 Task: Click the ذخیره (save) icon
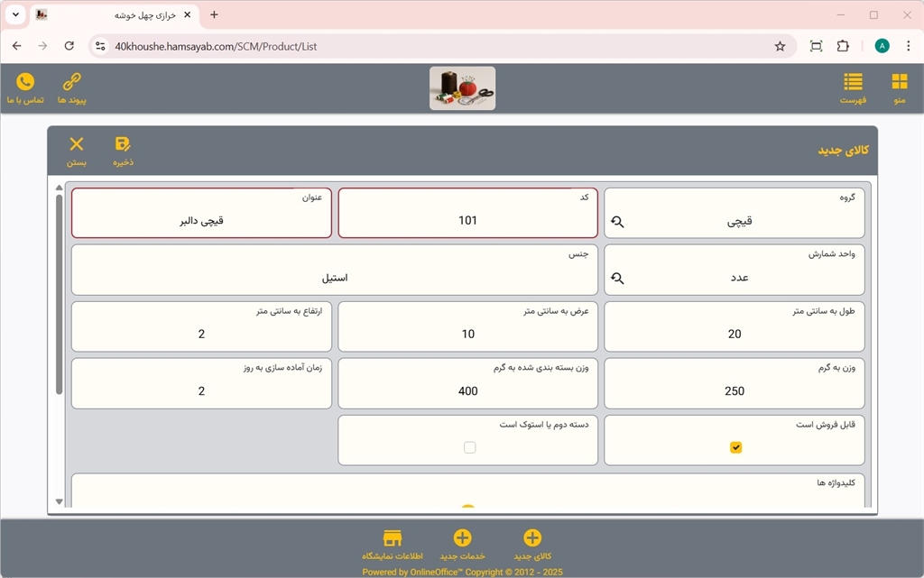(x=123, y=145)
